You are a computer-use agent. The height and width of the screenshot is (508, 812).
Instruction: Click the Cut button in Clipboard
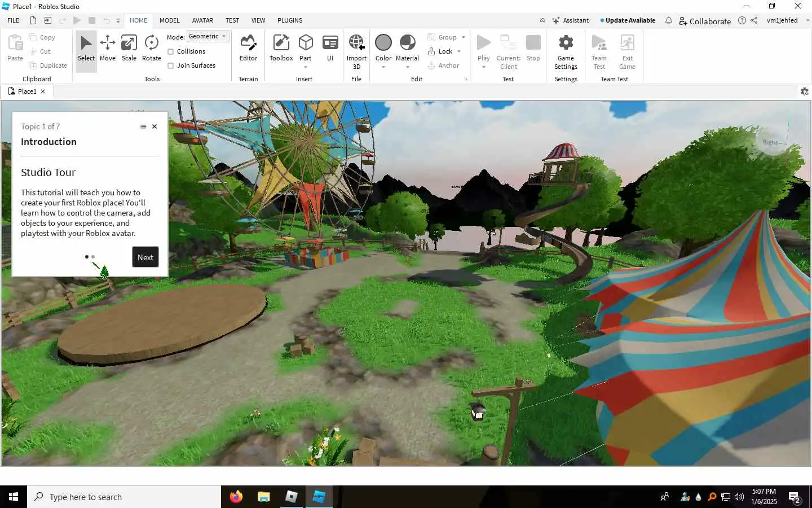click(40, 51)
